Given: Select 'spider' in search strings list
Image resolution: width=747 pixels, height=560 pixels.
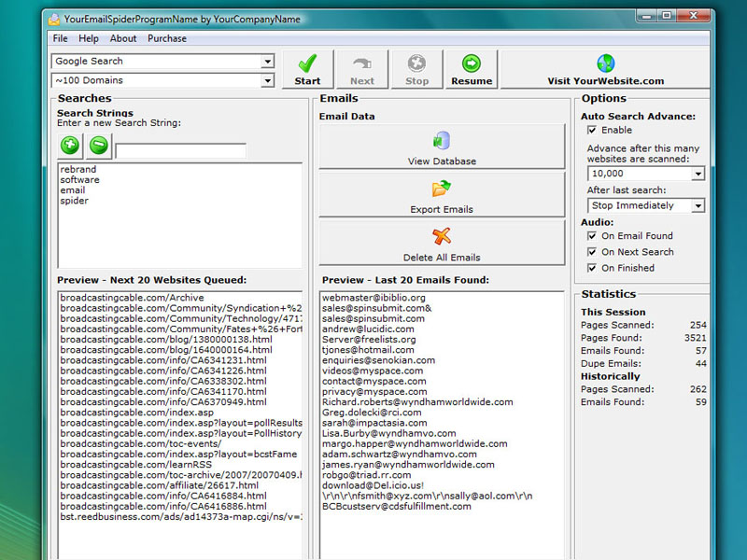Looking at the screenshot, I should [x=75, y=201].
